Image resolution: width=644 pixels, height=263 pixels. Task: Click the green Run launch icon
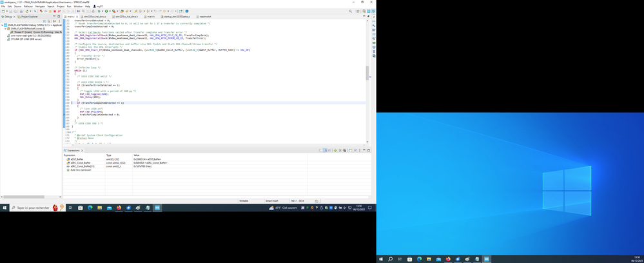106,11
